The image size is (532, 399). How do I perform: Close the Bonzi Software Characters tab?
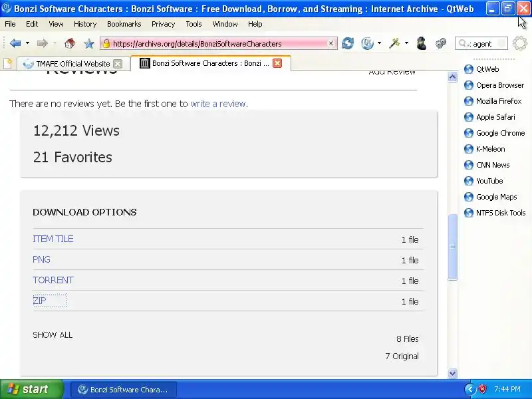pyautogui.click(x=277, y=63)
